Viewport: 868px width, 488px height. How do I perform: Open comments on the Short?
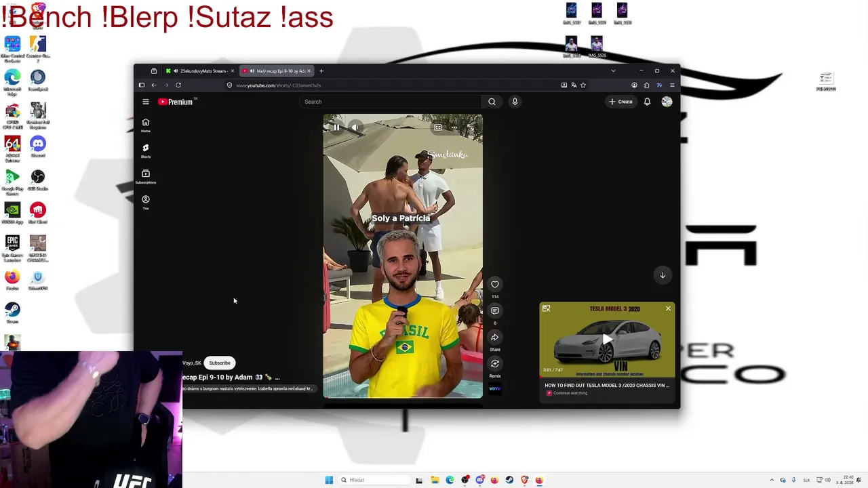point(495,311)
